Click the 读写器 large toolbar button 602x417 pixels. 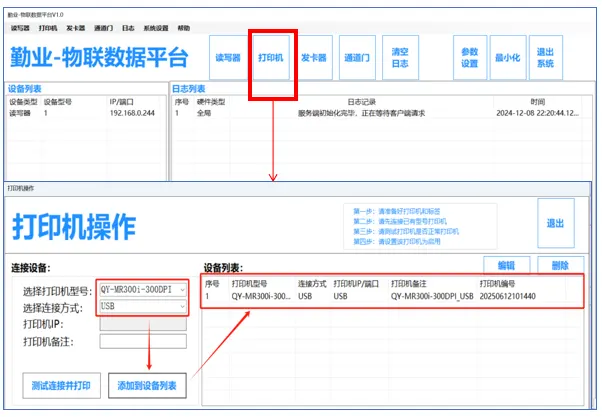(228, 57)
